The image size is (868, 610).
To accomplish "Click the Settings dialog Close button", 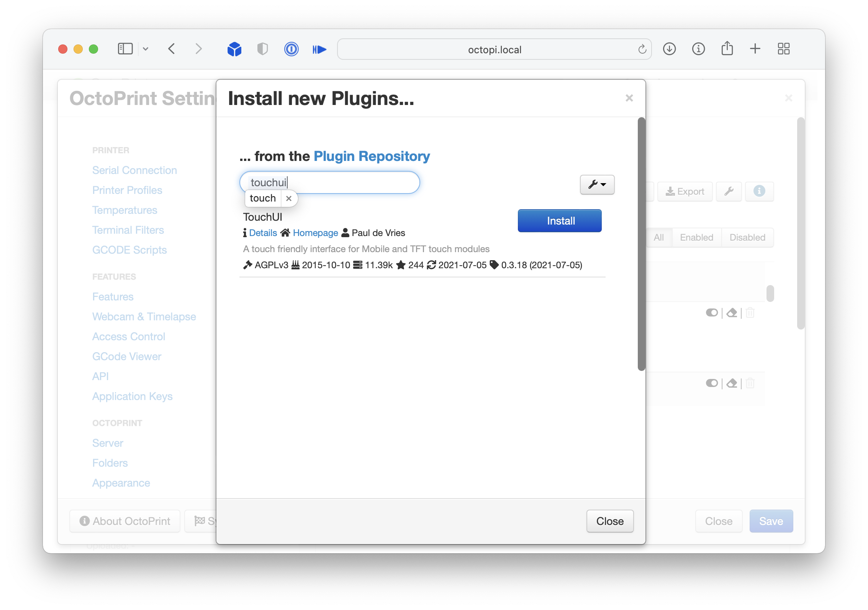I will click(x=719, y=521).
